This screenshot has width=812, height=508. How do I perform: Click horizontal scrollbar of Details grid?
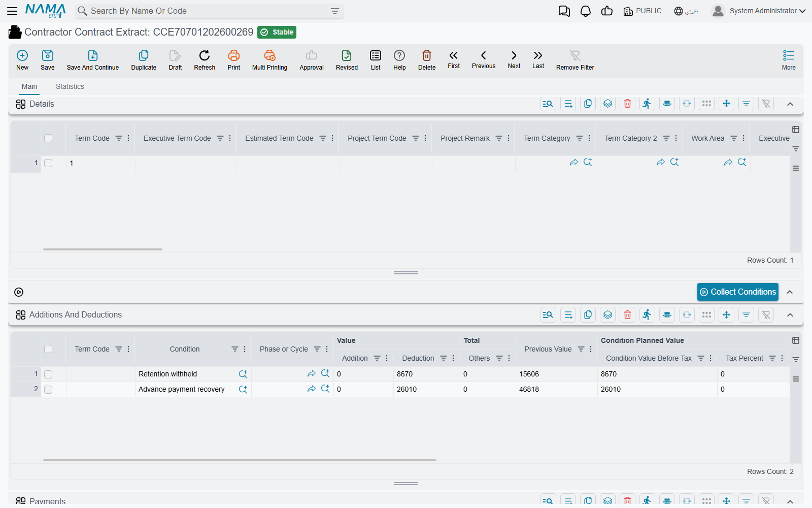pos(103,249)
